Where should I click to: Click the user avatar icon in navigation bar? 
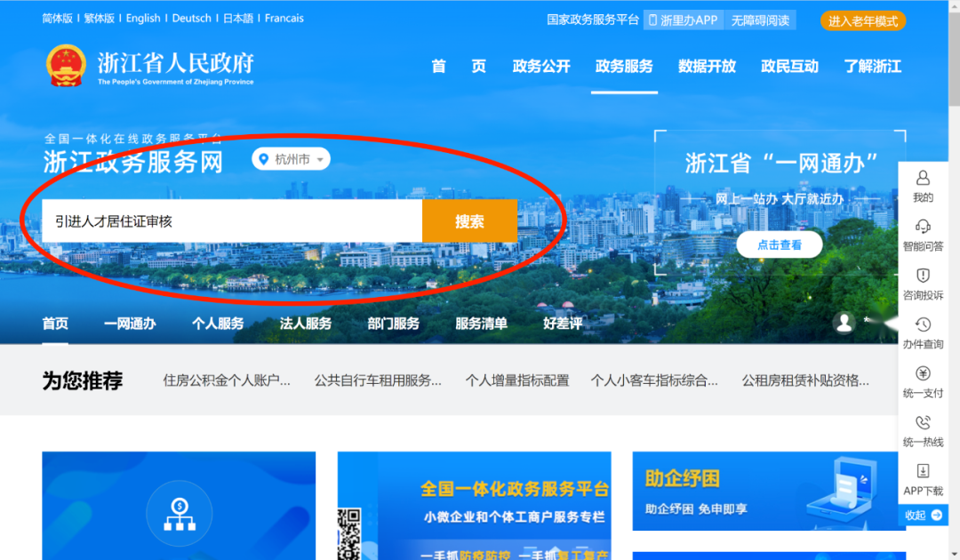(x=844, y=323)
